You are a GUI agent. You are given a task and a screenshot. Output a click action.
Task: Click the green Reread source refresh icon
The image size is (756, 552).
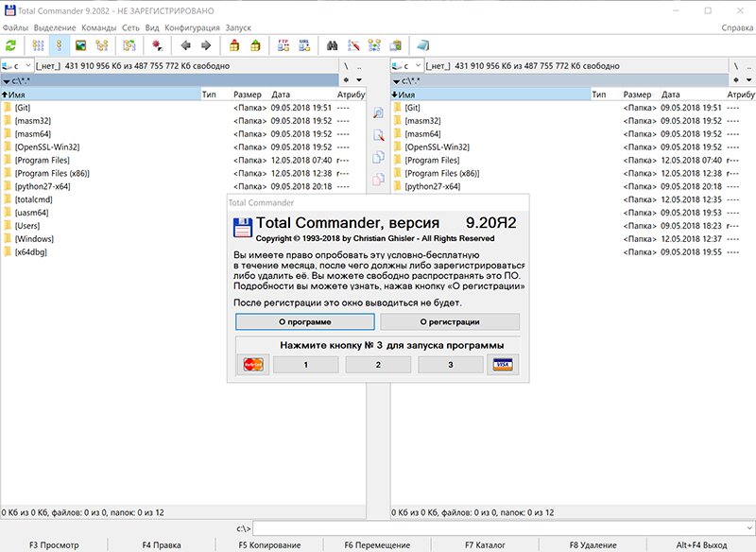coord(10,45)
